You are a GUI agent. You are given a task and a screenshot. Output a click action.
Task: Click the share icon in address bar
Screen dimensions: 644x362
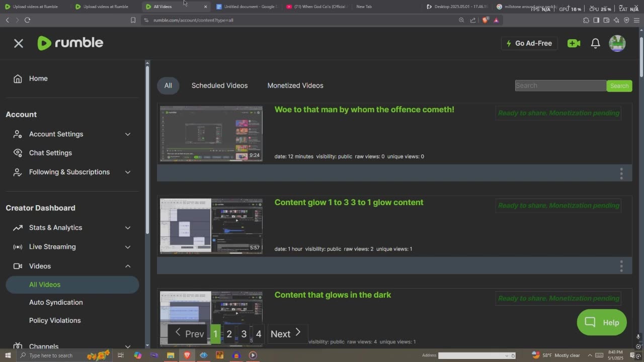coord(473,20)
